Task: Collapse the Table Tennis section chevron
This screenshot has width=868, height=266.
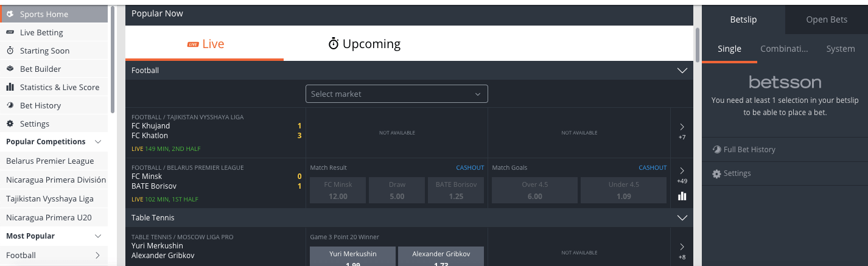Action: pos(682,217)
